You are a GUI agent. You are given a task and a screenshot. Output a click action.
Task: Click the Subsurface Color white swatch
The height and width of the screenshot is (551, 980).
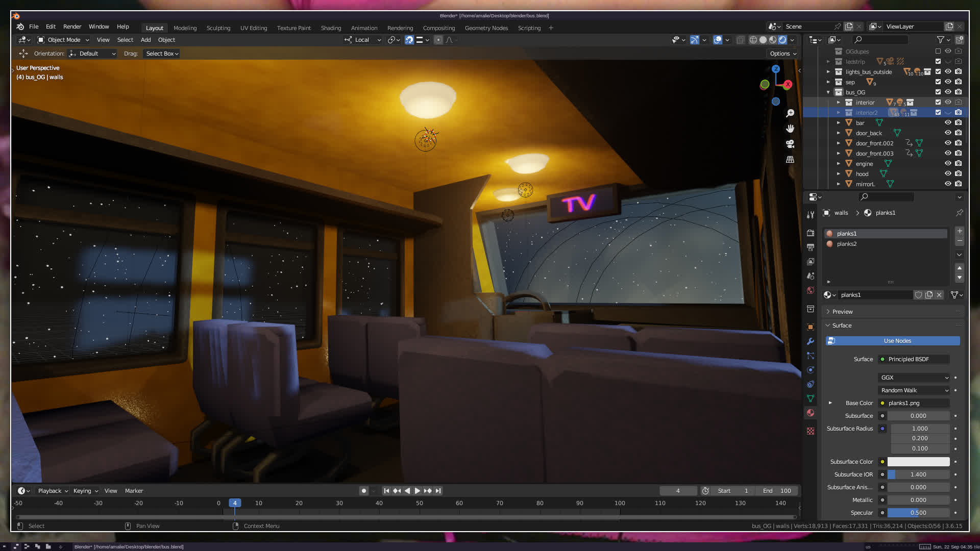pos(918,462)
